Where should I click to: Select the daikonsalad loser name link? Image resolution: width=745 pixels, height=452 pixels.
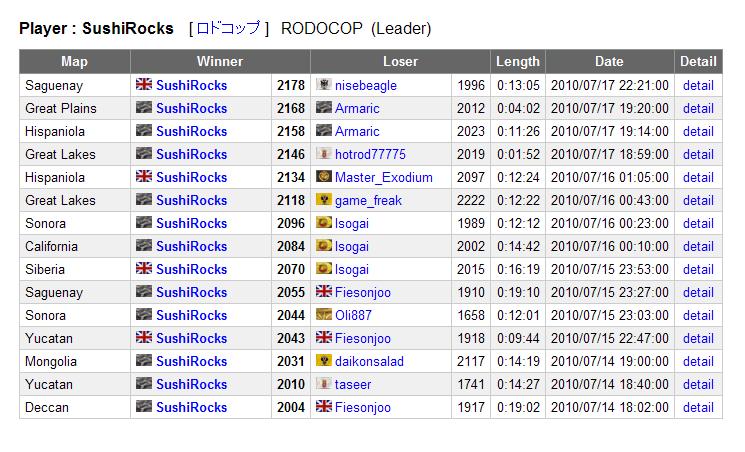369,361
